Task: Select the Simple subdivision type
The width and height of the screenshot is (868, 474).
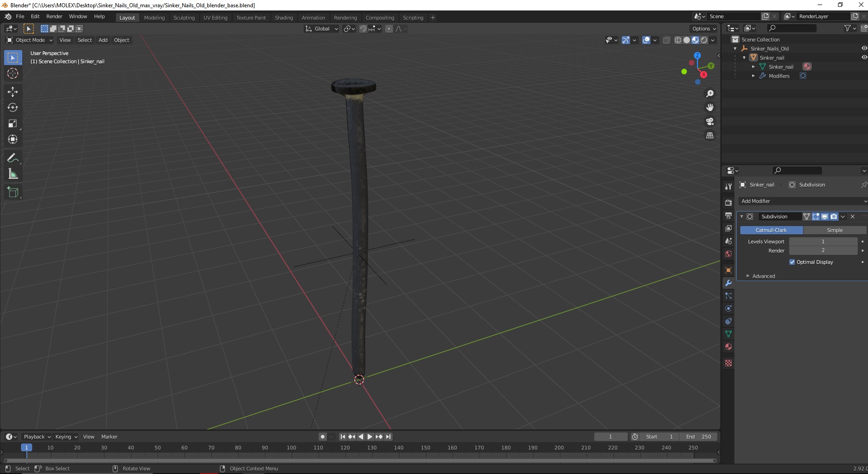Action: coord(835,230)
